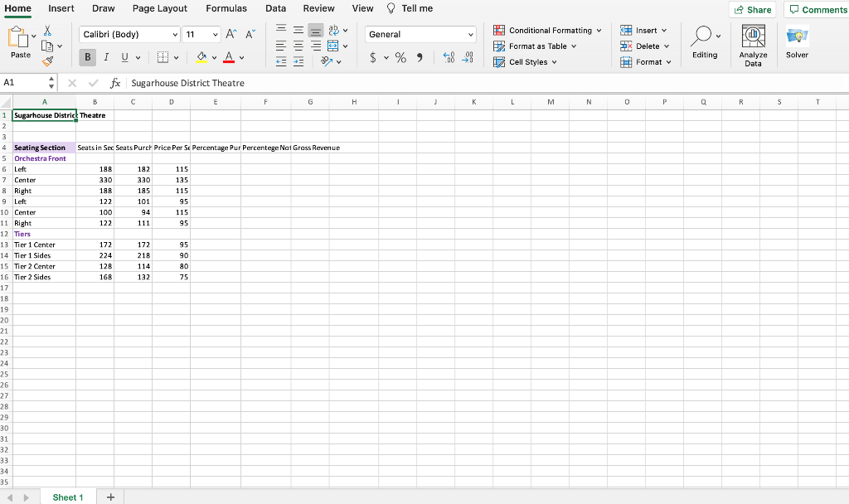
Task: Click the text orientation icon
Action: pyautogui.click(x=327, y=61)
